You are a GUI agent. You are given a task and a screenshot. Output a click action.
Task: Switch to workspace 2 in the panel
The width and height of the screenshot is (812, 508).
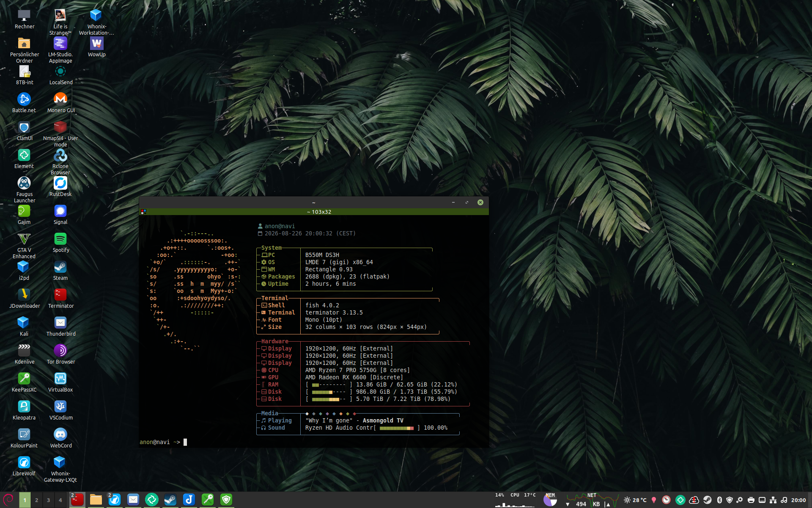pyautogui.click(x=36, y=500)
